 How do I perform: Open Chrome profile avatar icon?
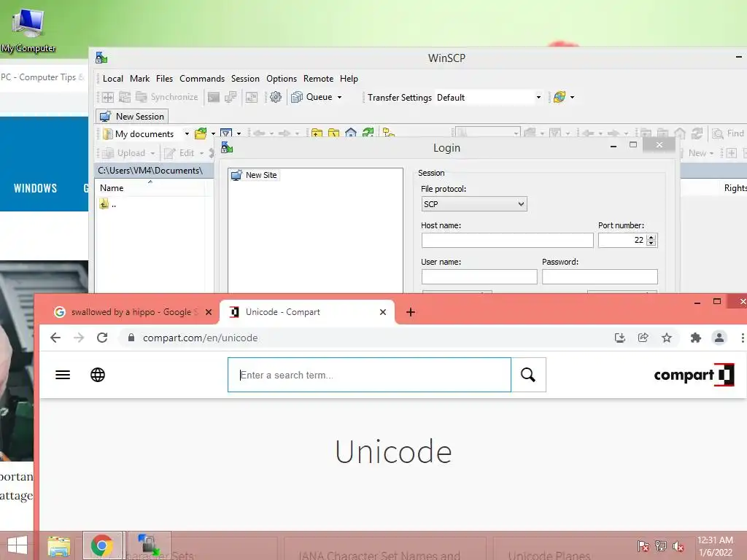pyautogui.click(x=719, y=338)
